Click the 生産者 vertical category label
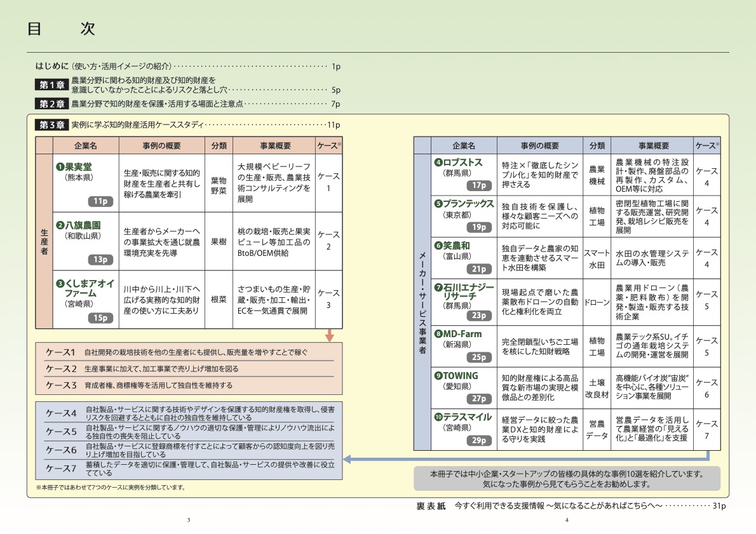The image size is (756, 534). click(x=44, y=241)
